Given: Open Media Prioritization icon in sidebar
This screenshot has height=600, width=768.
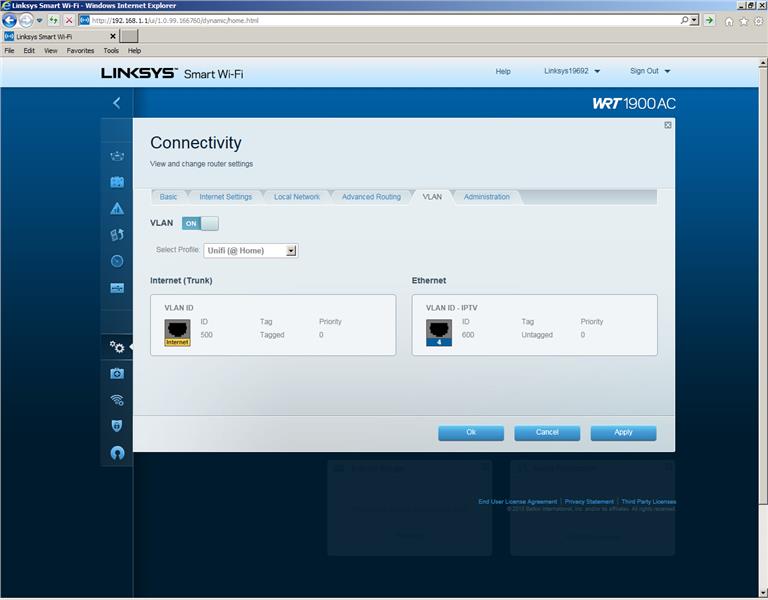Looking at the screenshot, I should 117,235.
